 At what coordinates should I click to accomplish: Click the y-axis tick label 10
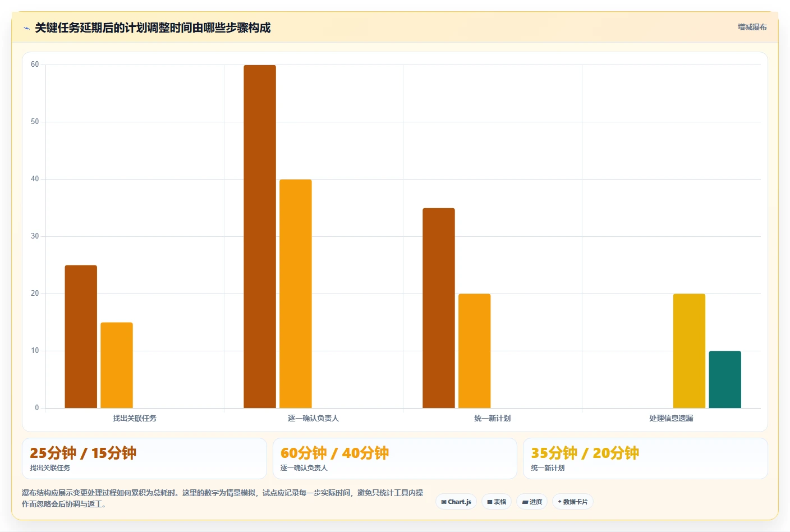pyautogui.click(x=35, y=351)
